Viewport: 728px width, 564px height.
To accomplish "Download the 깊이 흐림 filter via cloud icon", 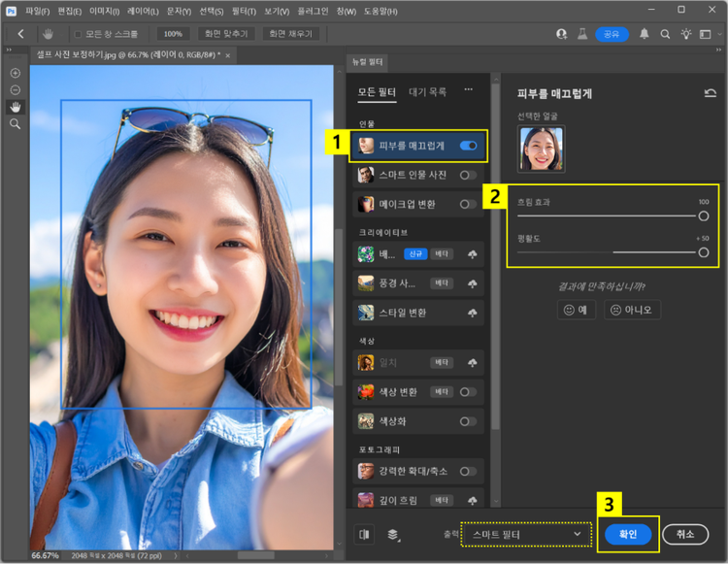I will [x=472, y=500].
